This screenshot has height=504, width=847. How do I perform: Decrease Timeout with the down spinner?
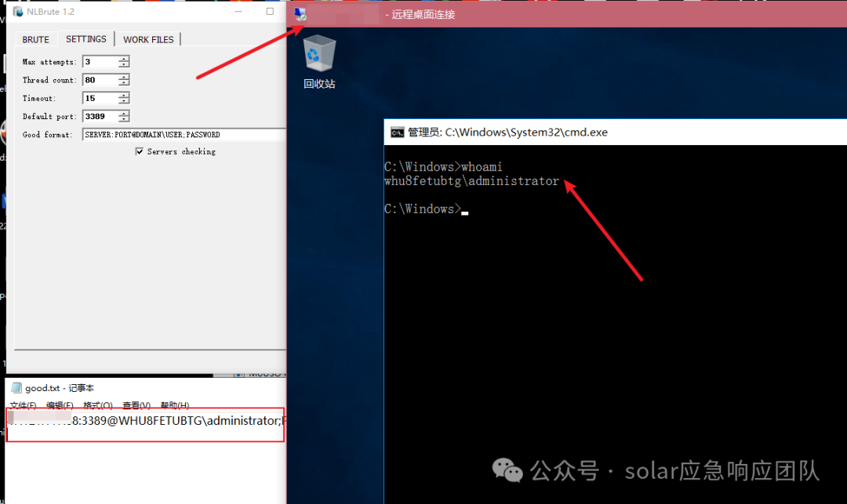[124, 101]
